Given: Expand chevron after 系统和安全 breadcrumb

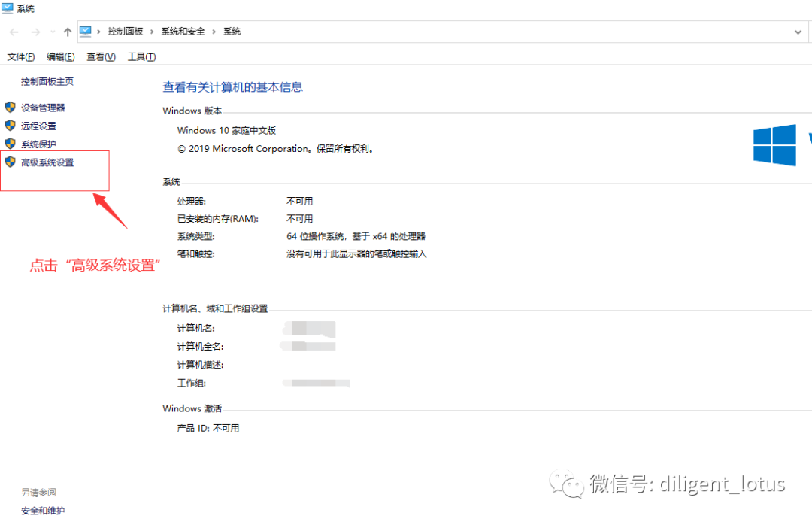Looking at the screenshot, I should (214, 32).
